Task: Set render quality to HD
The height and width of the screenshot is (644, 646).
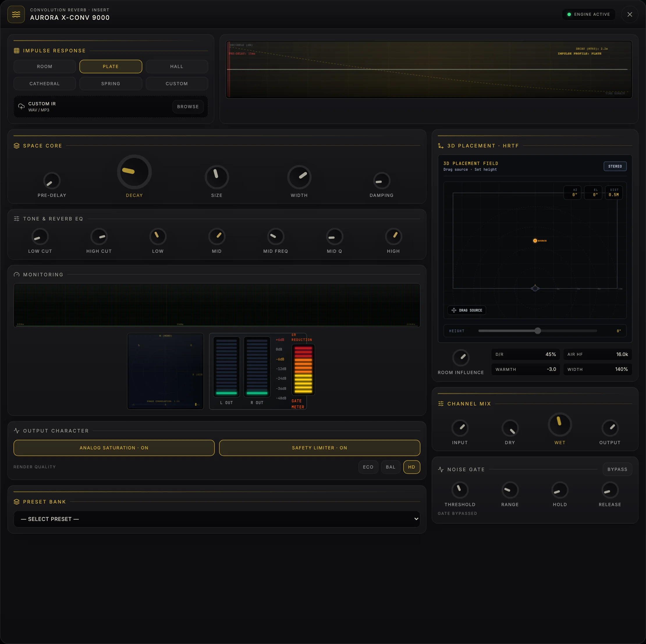Action: coord(412,467)
